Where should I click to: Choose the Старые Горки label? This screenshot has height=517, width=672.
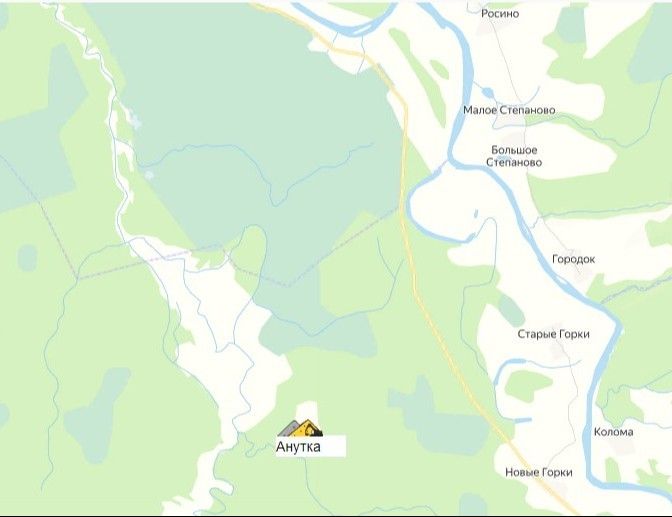tap(553, 334)
